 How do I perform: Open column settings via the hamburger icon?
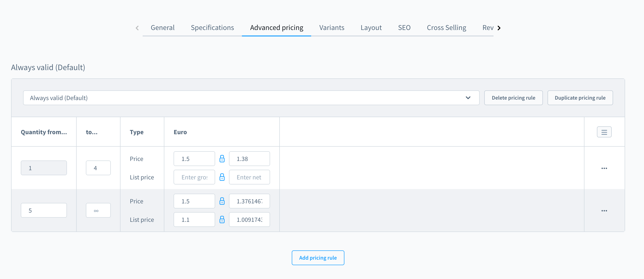coord(604,132)
